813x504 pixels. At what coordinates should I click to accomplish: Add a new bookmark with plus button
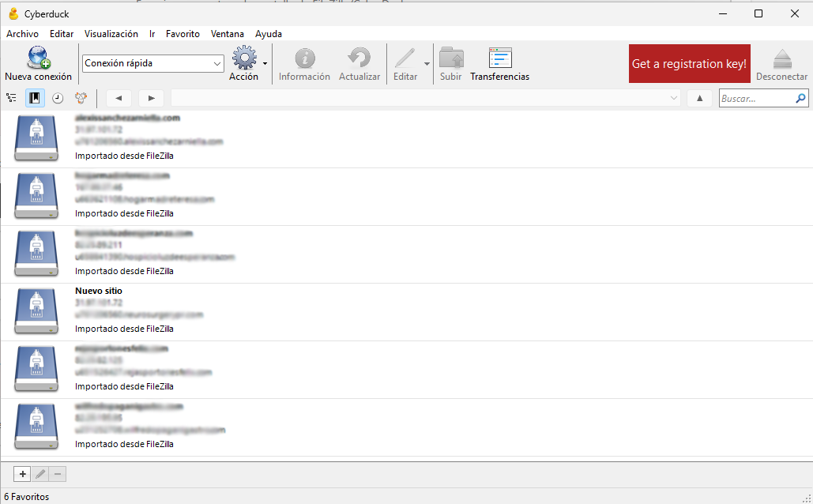[x=22, y=474]
